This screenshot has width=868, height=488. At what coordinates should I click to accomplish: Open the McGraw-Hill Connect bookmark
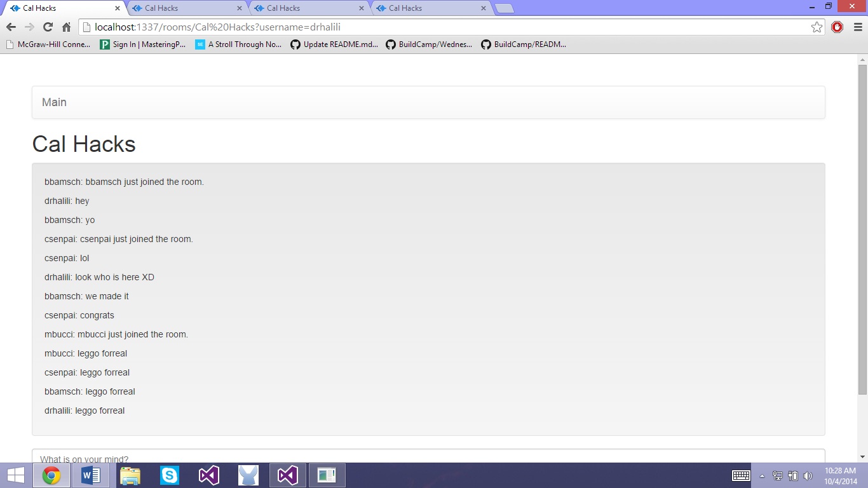[48, 44]
